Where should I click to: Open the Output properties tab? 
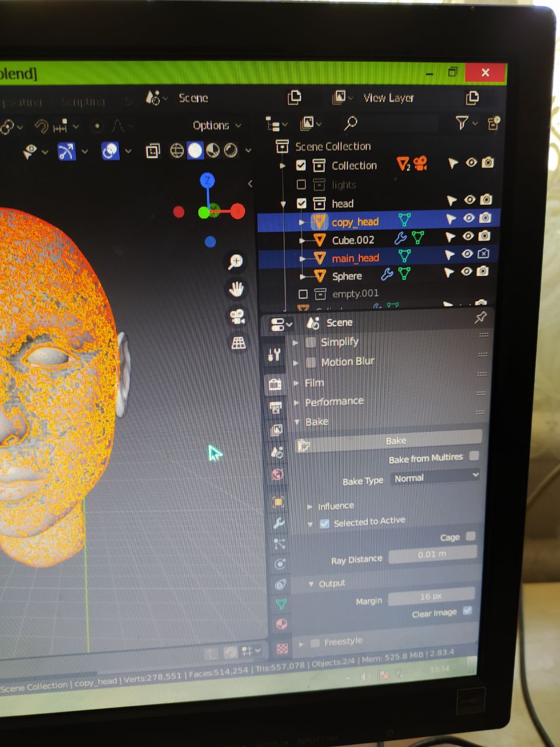[276, 407]
